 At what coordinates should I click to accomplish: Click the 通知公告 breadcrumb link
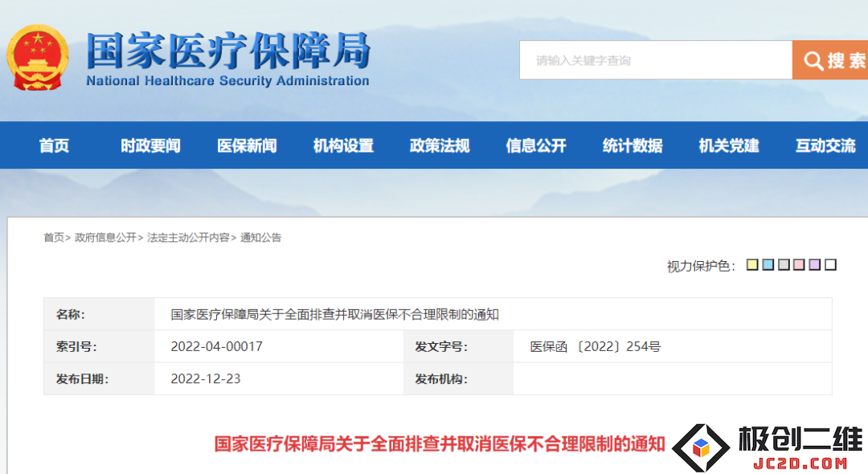260,238
